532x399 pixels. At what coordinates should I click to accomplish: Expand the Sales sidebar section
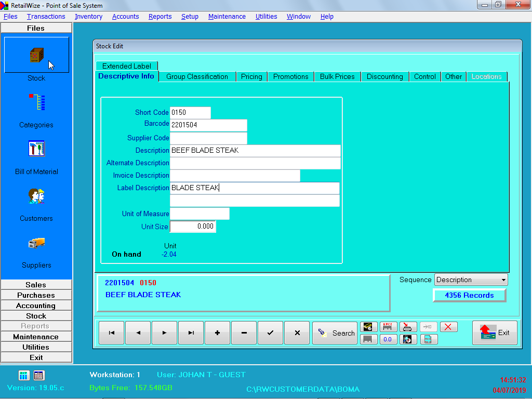36,285
